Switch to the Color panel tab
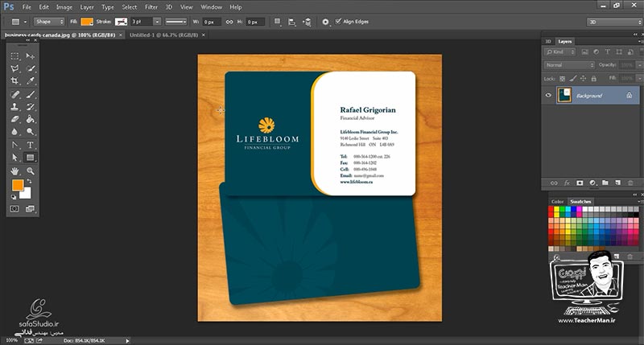This screenshot has width=644, height=345. [557, 201]
